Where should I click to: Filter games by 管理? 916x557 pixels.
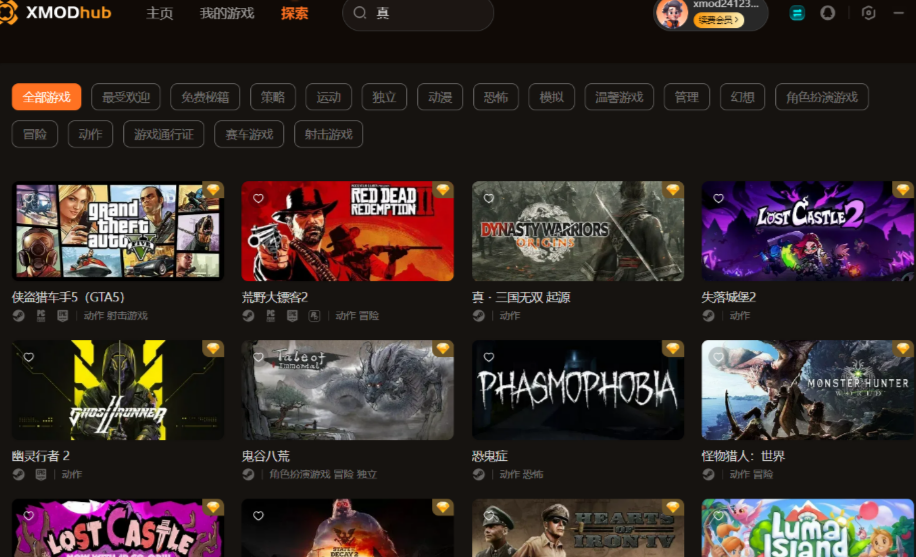tap(686, 97)
